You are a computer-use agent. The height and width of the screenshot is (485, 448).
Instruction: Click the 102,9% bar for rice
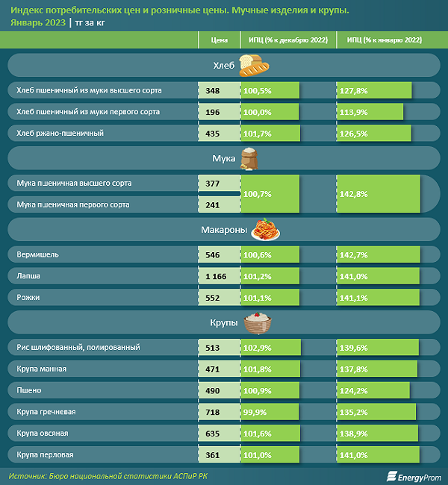click(x=270, y=348)
